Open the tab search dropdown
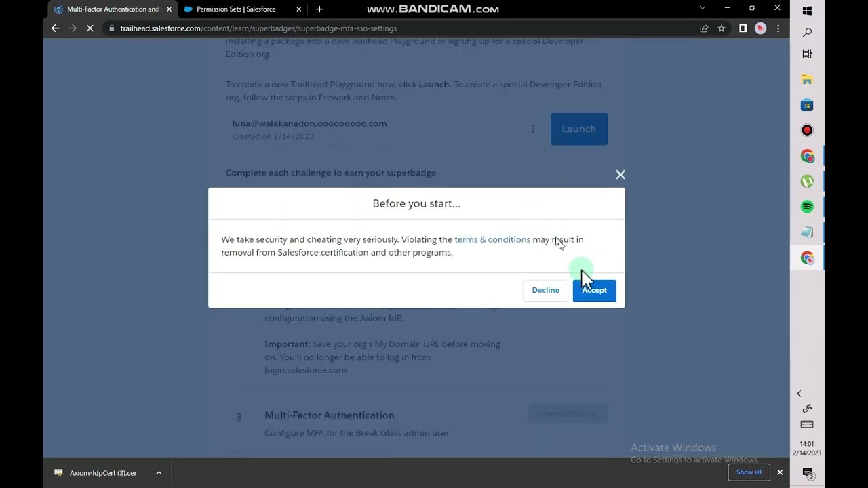 702,8
